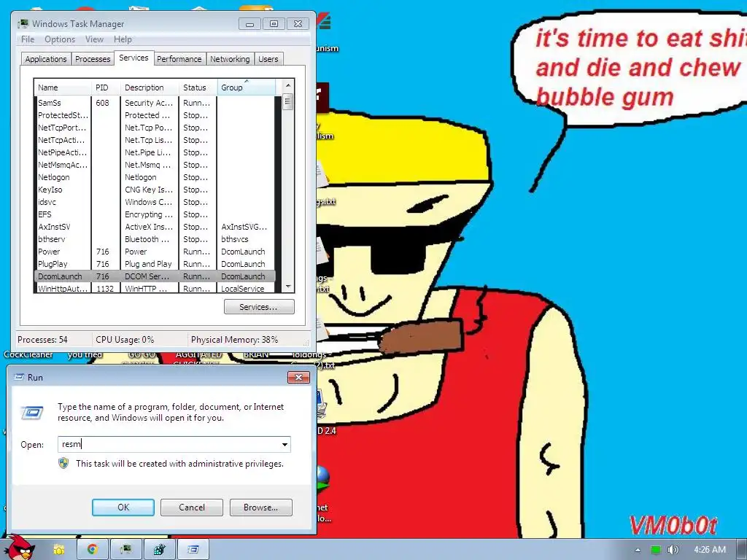Click Browse... in the Run dialog
This screenshot has width=747, height=560.
260,507
